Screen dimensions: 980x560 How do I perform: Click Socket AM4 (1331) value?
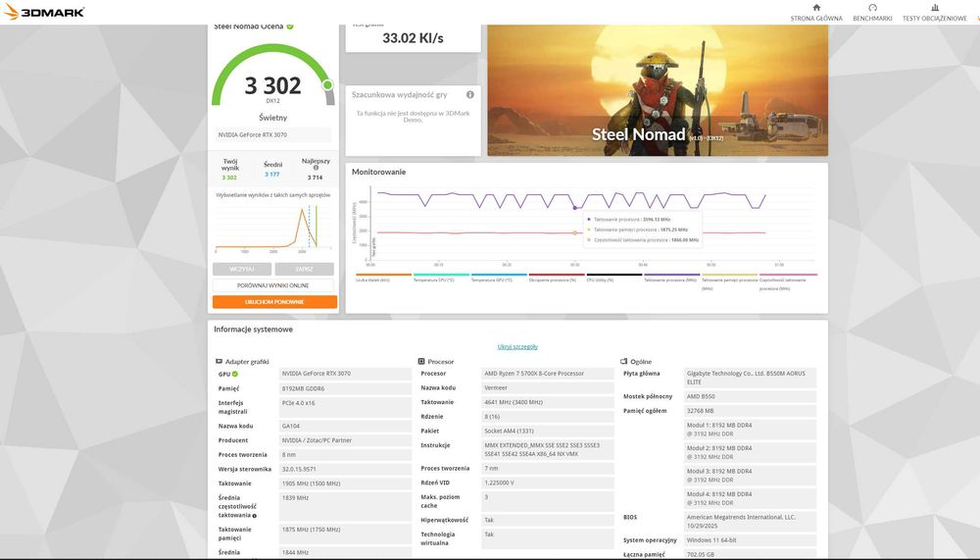[548, 432]
